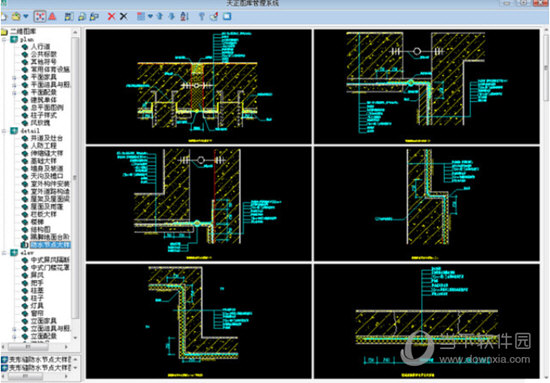Collapse the plan category expander
Image resolution: width=550 pixels, height=383 pixels.
5,39
